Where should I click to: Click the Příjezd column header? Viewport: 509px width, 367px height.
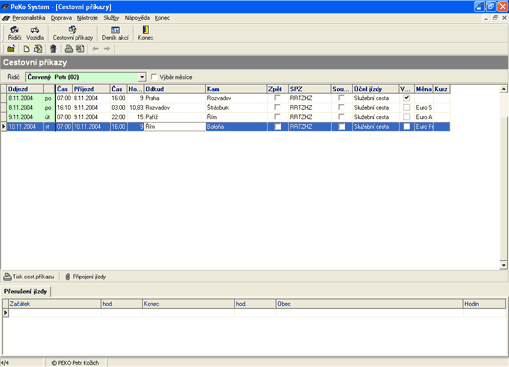tap(91, 89)
